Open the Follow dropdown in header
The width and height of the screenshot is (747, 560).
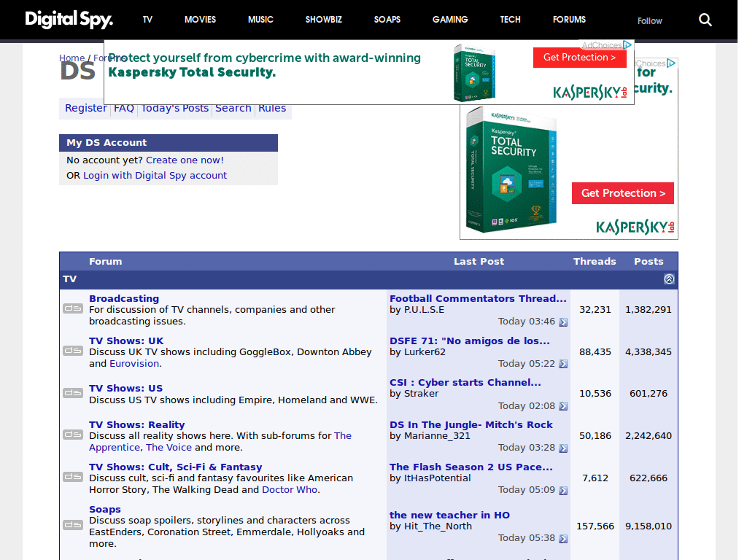[x=649, y=20]
